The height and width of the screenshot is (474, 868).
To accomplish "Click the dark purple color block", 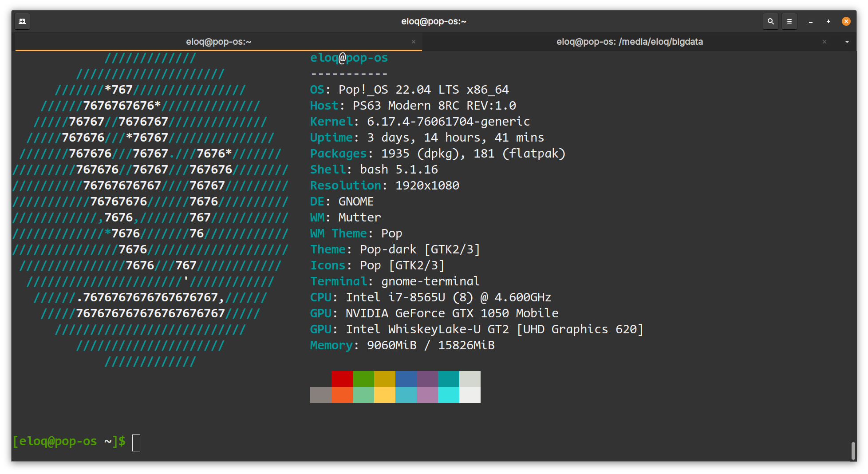I will point(427,379).
